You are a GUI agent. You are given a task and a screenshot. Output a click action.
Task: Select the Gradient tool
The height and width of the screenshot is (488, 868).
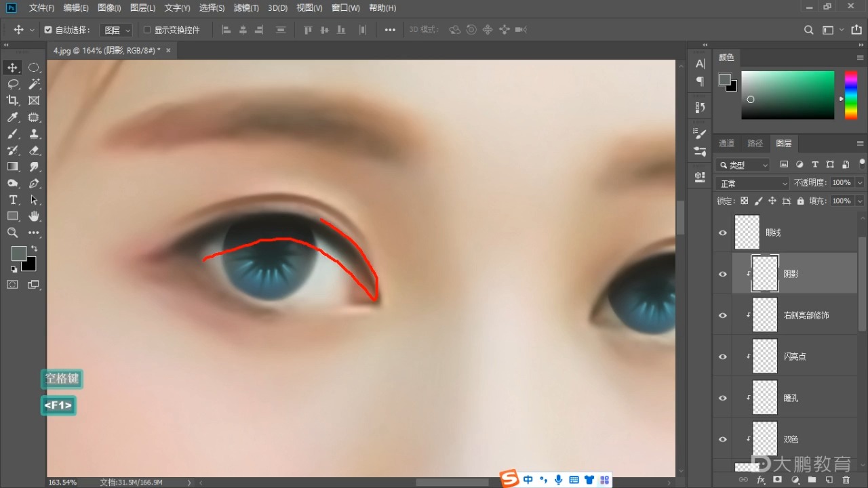[12, 167]
